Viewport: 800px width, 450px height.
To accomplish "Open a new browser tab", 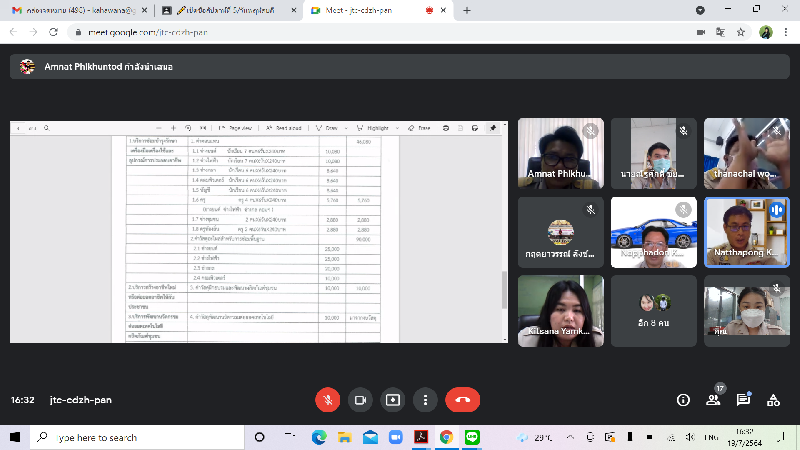I will tap(467, 10).
